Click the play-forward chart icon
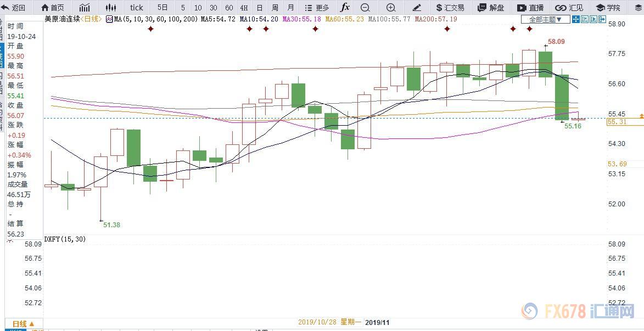 click(x=593, y=19)
